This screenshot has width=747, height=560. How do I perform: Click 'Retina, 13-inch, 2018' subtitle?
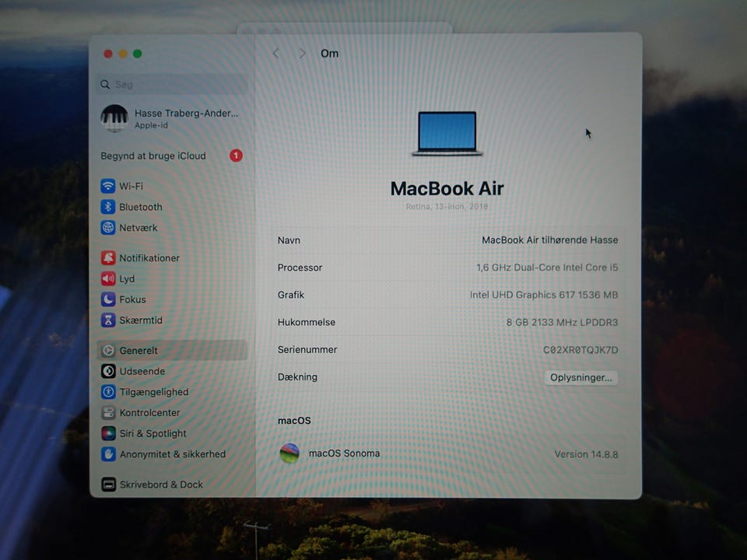(447, 207)
